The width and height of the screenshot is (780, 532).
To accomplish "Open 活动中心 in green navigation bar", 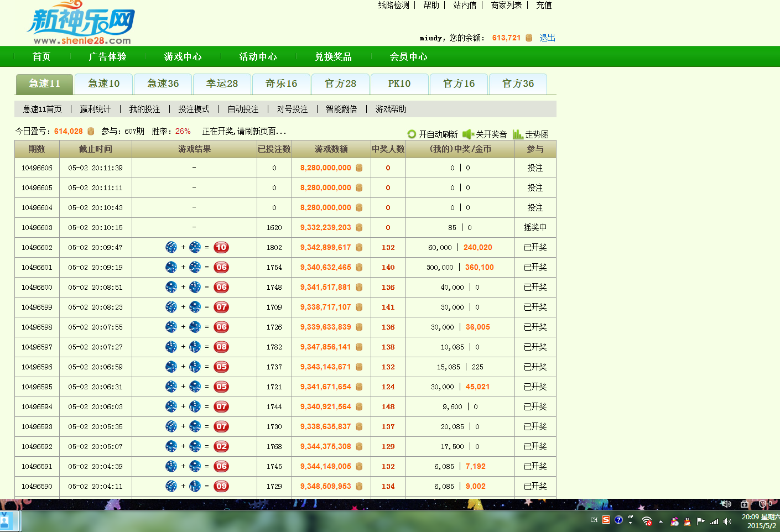I will coord(258,56).
